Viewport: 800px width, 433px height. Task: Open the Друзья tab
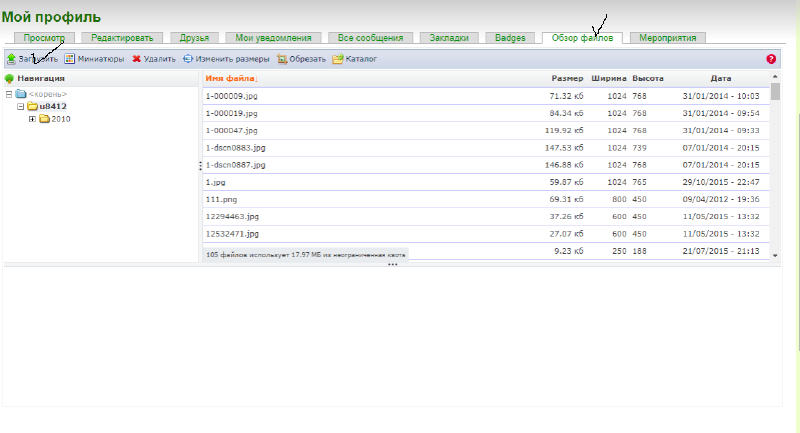coord(194,38)
